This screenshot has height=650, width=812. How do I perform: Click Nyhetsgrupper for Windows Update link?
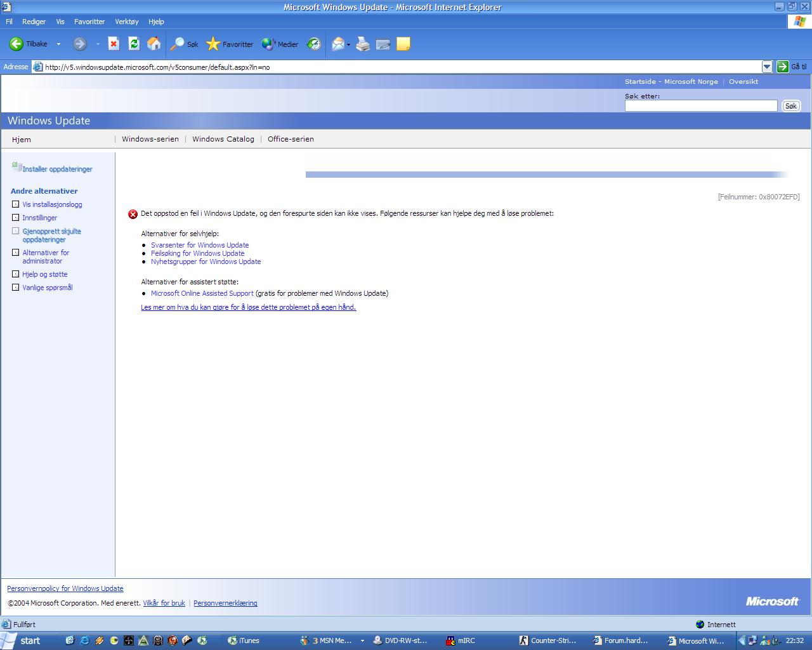(x=206, y=262)
